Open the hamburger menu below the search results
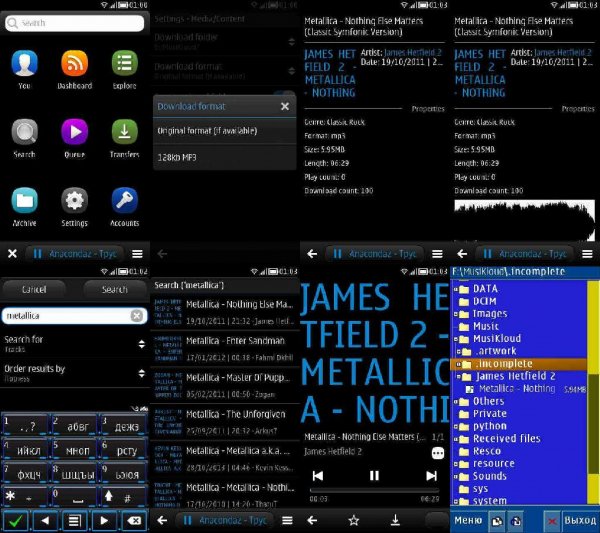 tap(287, 520)
